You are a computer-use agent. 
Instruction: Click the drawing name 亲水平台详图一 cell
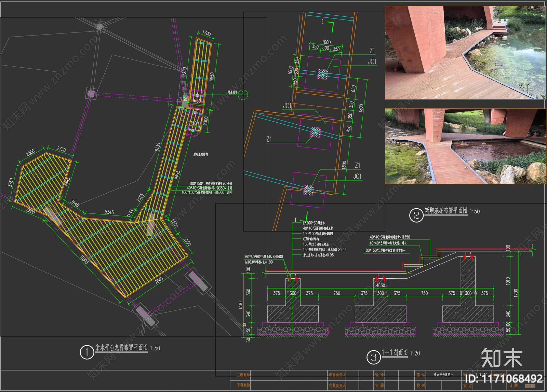tap(443, 375)
